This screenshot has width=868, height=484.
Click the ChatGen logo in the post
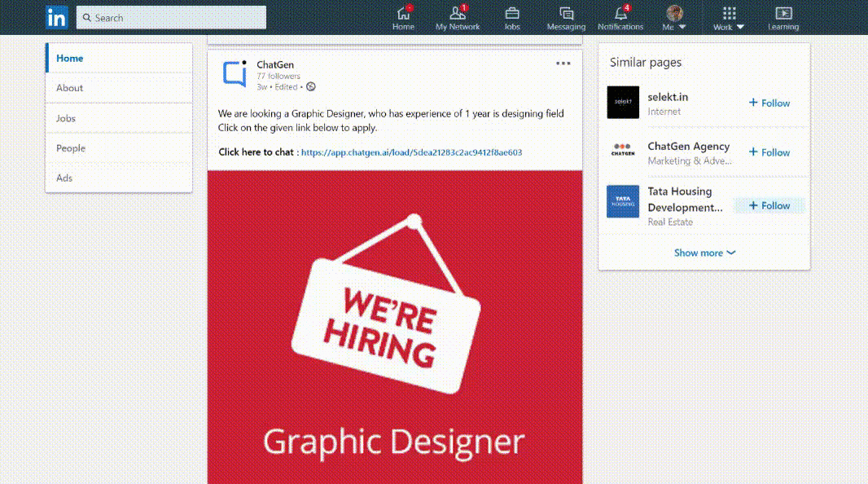point(235,73)
